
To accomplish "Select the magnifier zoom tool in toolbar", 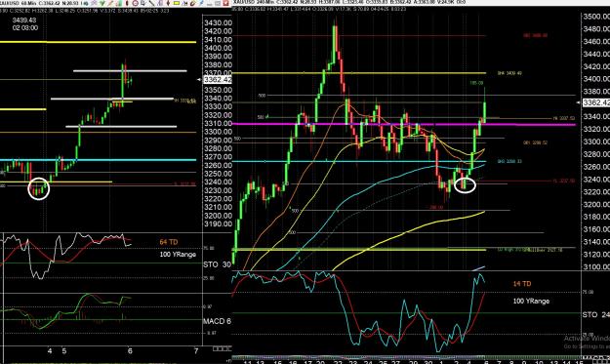I will pos(142,3).
